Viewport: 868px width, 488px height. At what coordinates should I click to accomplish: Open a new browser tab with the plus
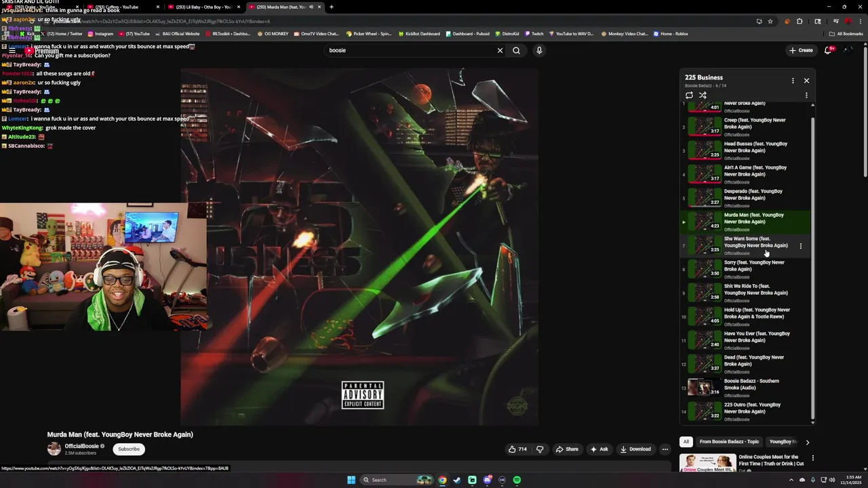[x=332, y=7]
